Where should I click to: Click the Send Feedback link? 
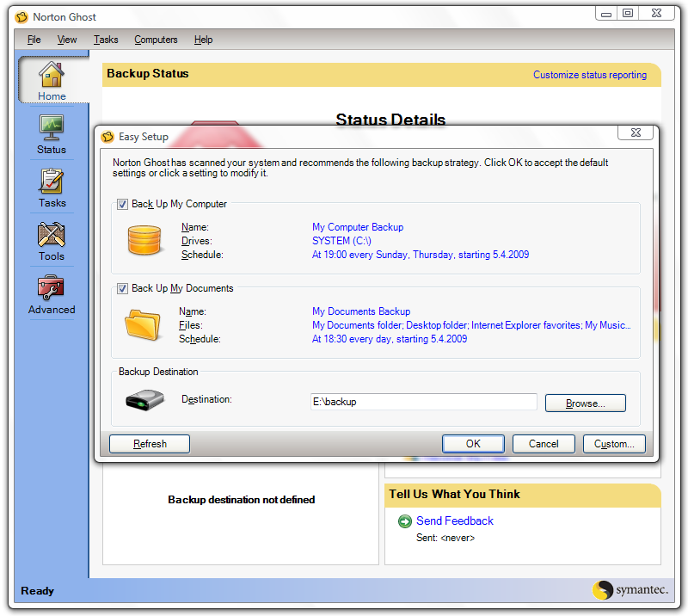(x=455, y=521)
